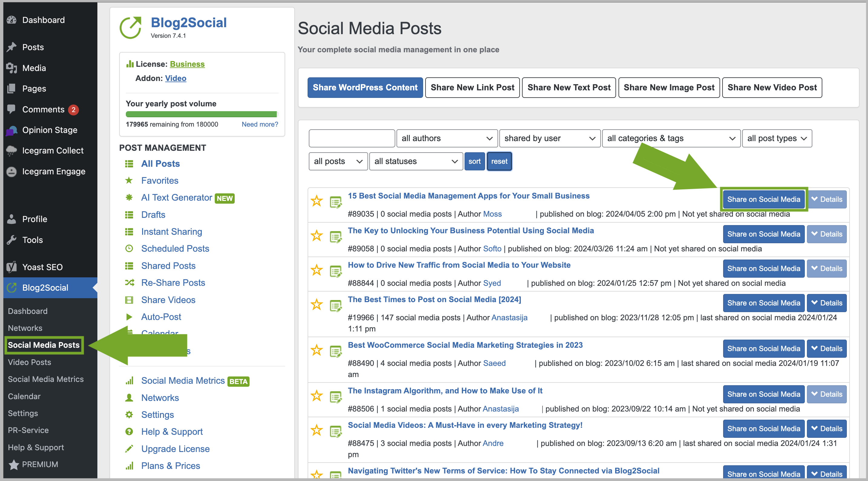Image resolution: width=868 pixels, height=481 pixels.
Task: Click the Settings gear icon in Blog2Social panel
Action: [129, 414]
